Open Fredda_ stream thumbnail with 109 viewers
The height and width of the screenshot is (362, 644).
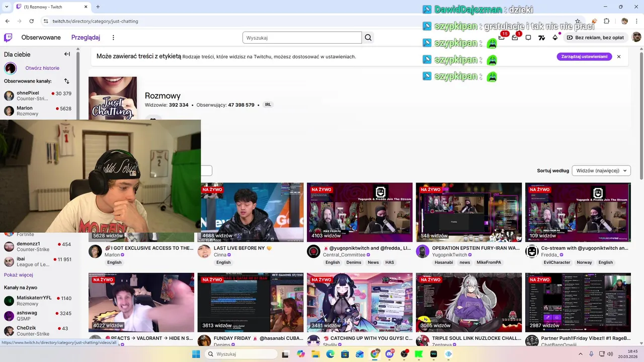(x=578, y=212)
